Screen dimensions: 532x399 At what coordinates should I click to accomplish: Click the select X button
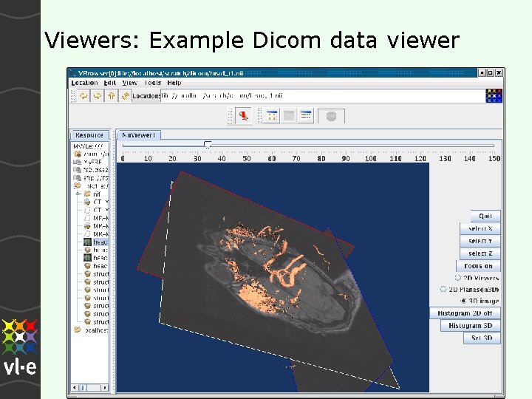(480, 228)
